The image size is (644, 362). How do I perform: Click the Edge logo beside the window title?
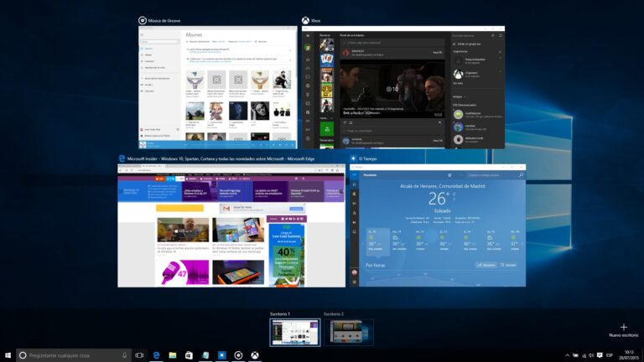[x=122, y=158]
